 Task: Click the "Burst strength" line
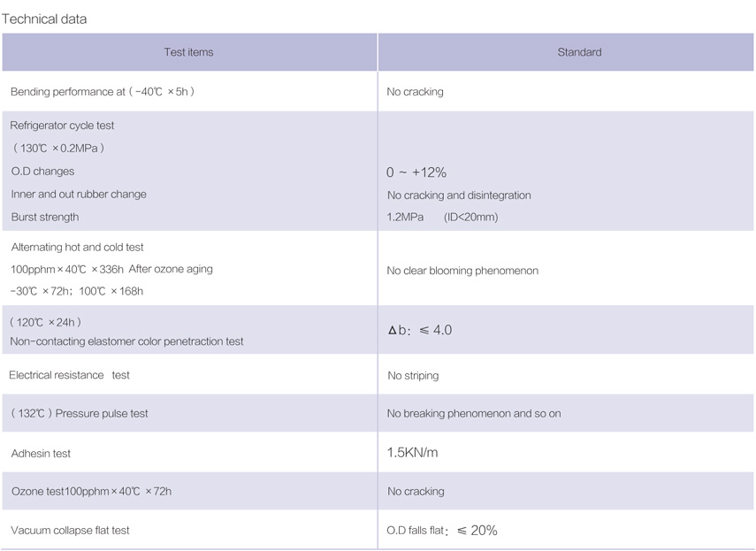pos(45,218)
